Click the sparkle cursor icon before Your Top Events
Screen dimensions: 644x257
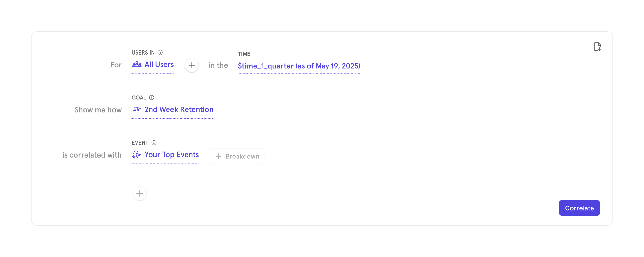coord(136,155)
